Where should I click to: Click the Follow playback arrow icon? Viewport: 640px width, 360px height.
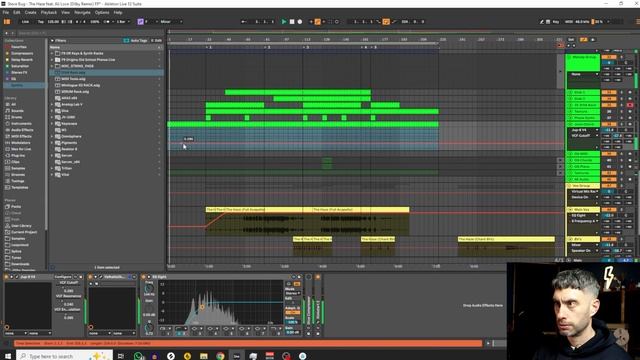point(244,22)
